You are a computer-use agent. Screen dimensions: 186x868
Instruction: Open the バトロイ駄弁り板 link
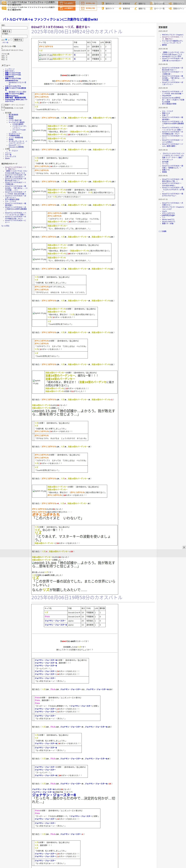coord(15,120)
